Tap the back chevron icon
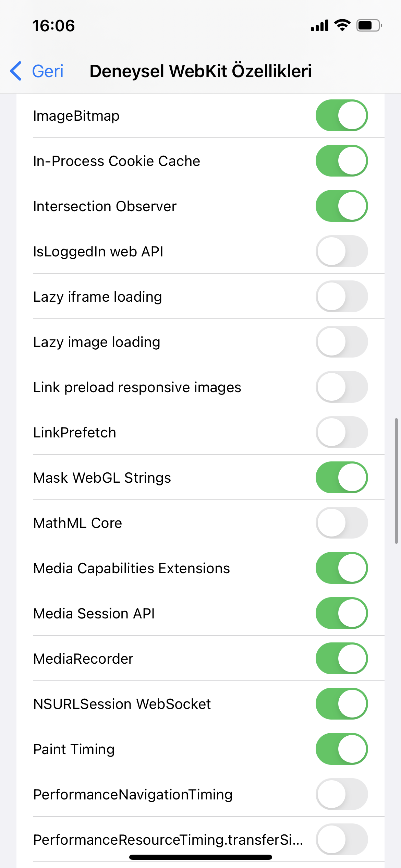This screenshot has width=401, height=868. tap(16, 71)
